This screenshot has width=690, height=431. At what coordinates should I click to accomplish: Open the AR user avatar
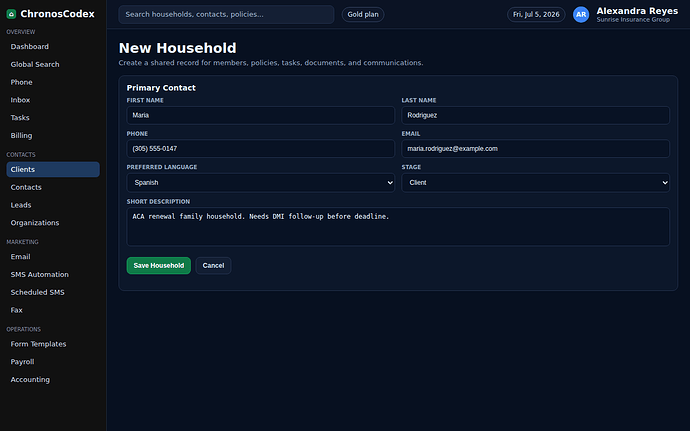tap(581, 15)
